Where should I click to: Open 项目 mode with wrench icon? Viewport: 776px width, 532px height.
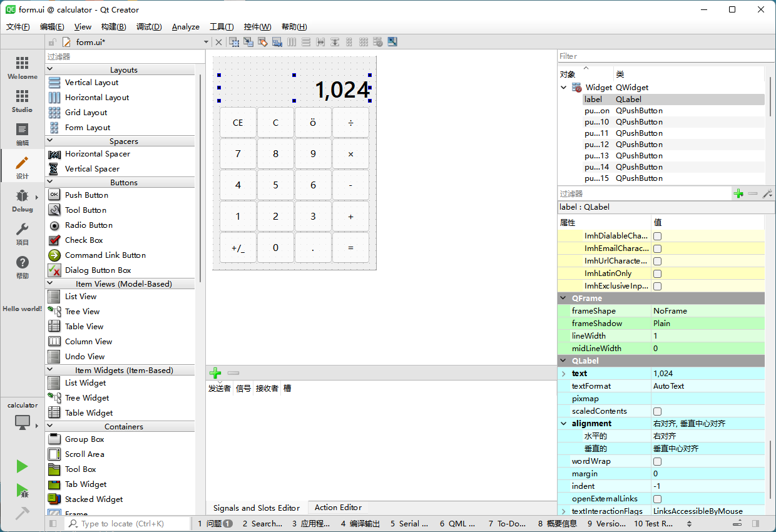coord(22,233)
